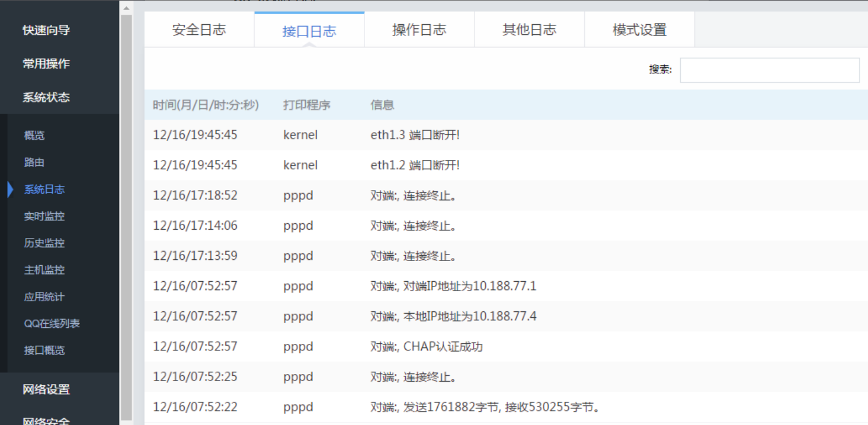This screenshot has height=425, width=868.
Task: Show the 应用统计 page
Action: click(x=44, y=297)
